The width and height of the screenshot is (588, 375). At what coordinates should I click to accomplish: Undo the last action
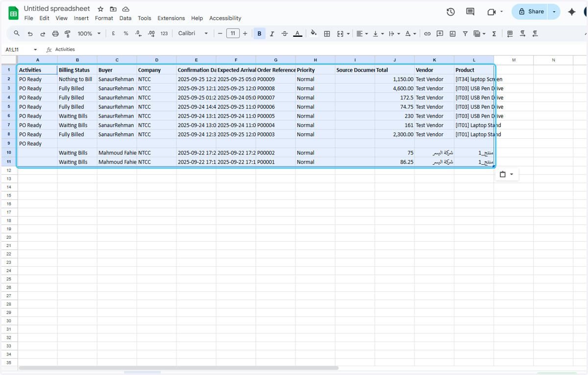click(30, 34)
